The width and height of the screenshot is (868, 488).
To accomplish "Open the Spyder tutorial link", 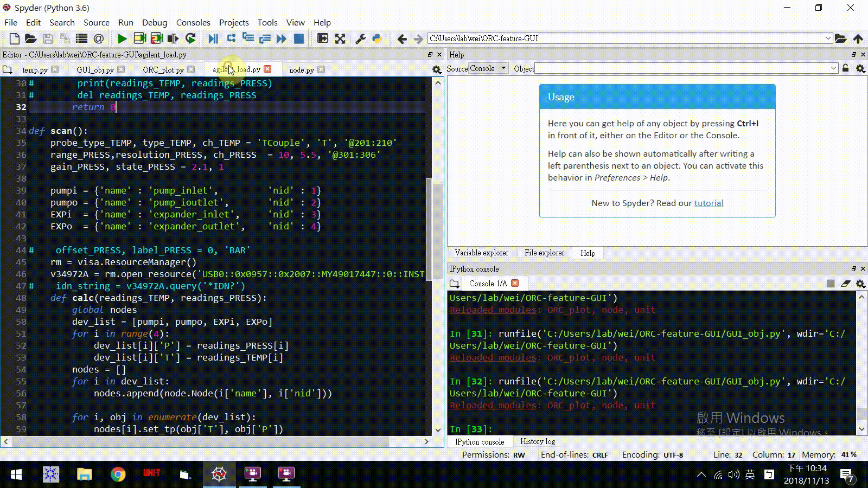I will [709, 203].
